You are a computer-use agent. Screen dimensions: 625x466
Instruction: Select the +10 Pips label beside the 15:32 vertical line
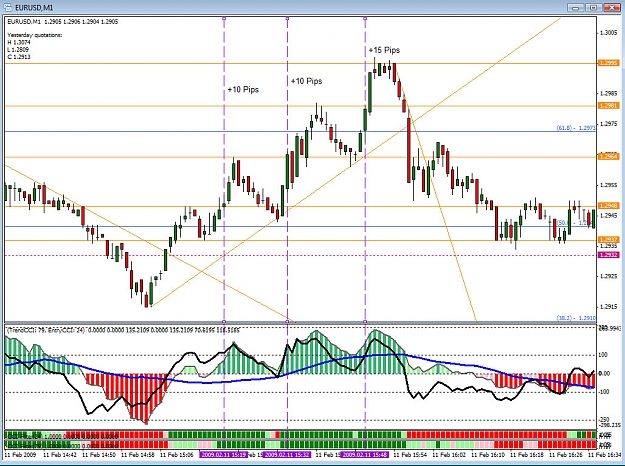pos(306,81)
